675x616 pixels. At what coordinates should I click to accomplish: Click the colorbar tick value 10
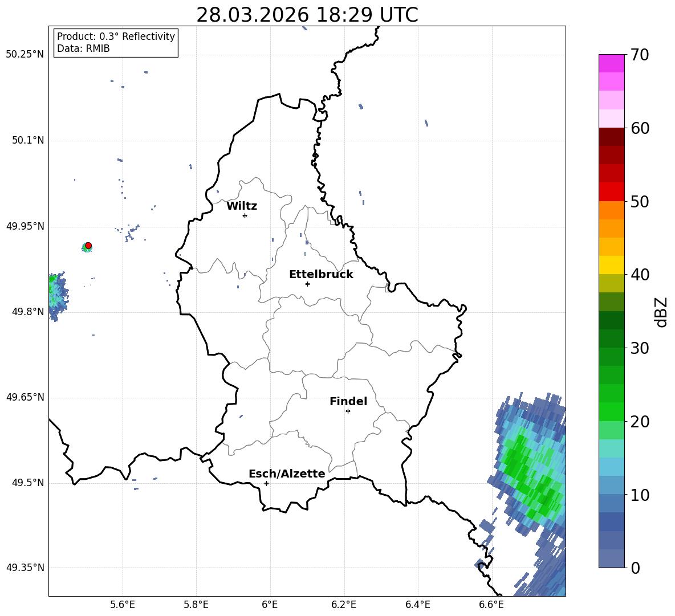click(x=640, y=495)
